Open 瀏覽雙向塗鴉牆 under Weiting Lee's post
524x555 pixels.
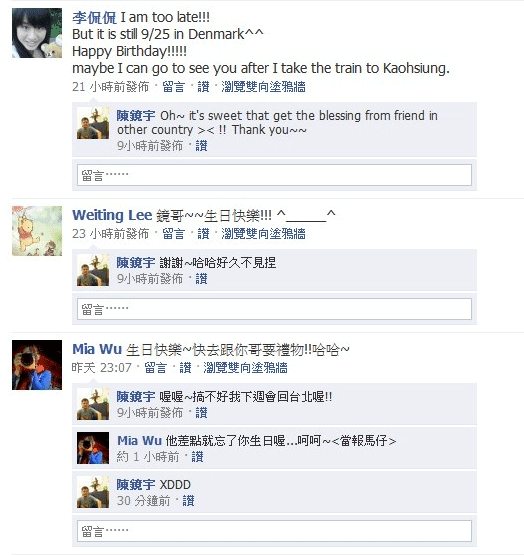[x=263, y=234]
